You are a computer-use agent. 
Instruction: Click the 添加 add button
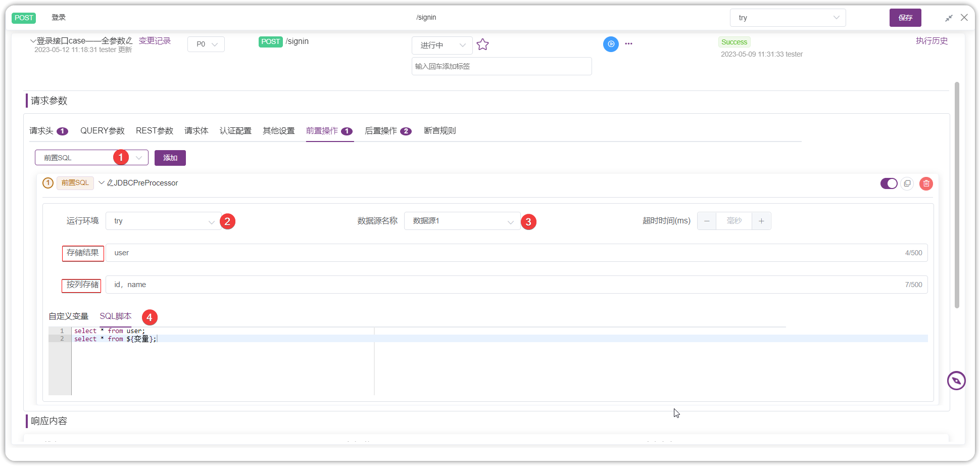[x=170, y=158]
